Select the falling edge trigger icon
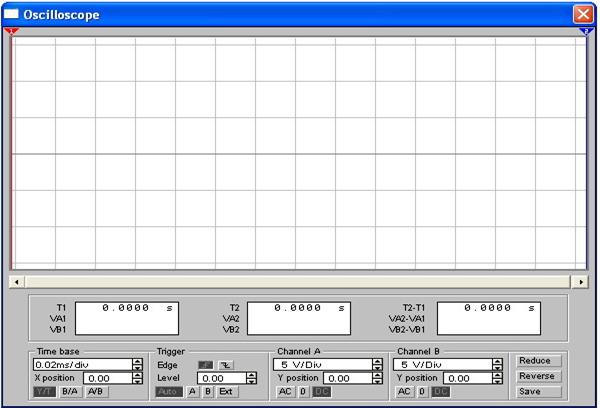600x408 pixels. pos(226,365)
